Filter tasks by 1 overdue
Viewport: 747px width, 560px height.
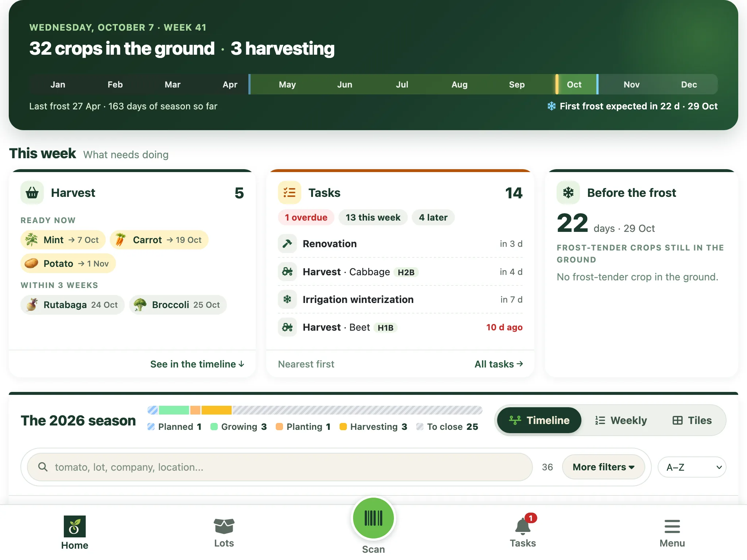coord(306,217)
